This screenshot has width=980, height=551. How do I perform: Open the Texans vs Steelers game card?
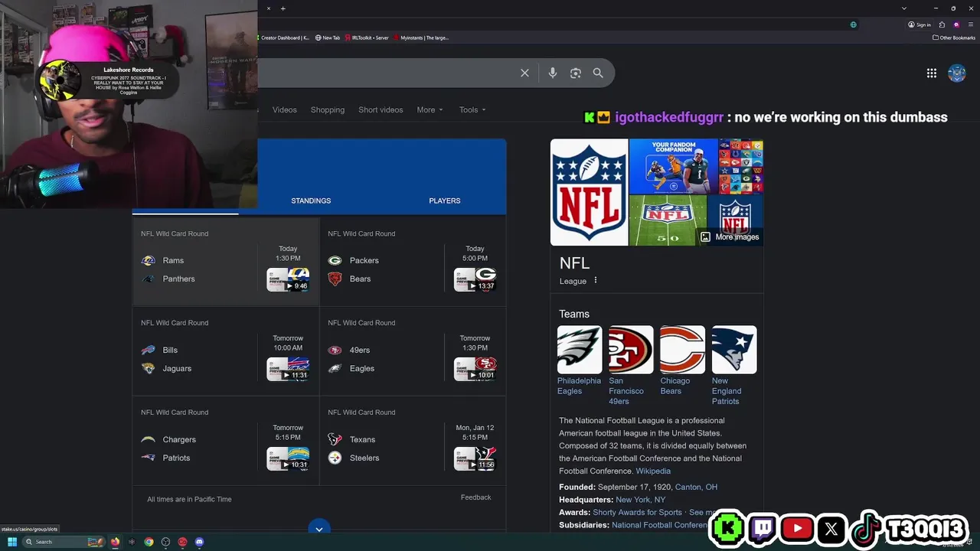tap(413, 440)
